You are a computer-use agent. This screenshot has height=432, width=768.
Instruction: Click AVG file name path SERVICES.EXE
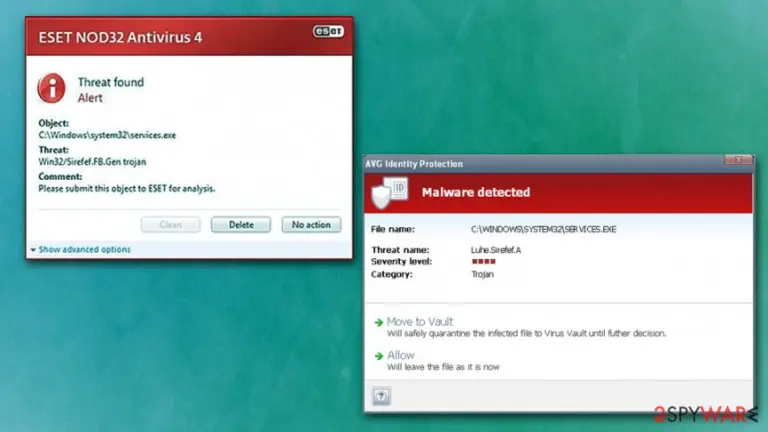pos(544,229)
